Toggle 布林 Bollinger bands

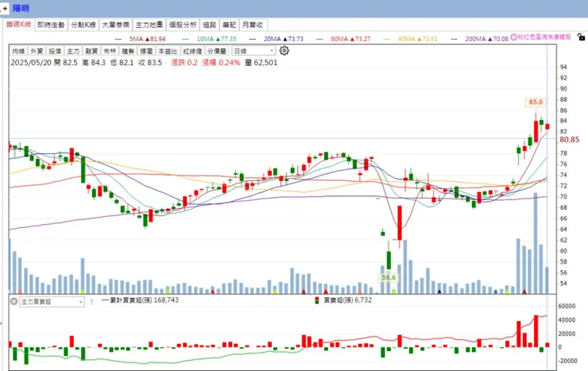coord(110,51)
